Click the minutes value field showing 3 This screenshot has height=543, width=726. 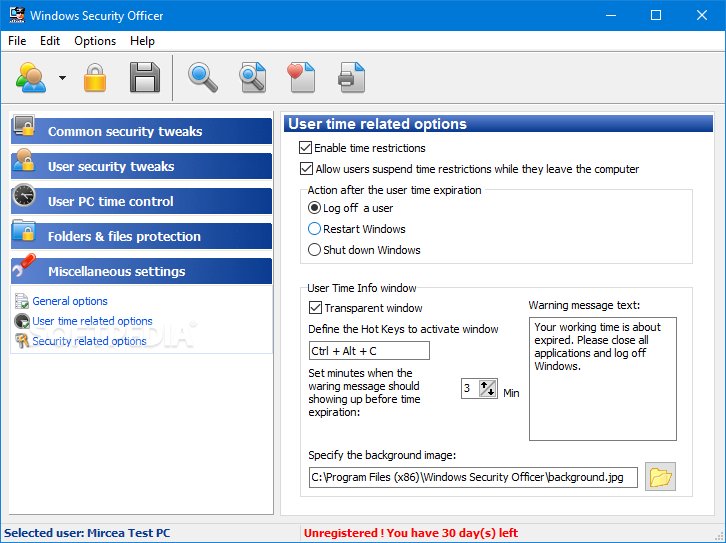click(x=469, y=388)
